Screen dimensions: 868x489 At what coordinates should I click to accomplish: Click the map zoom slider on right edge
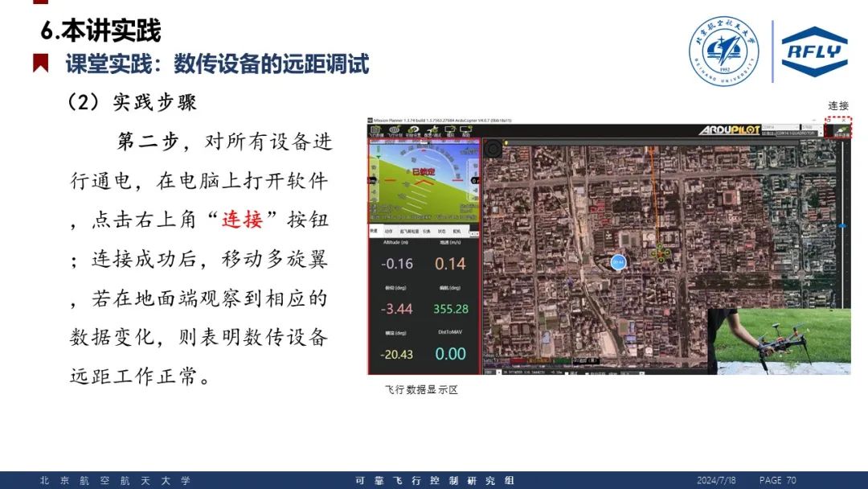[842, 226]
